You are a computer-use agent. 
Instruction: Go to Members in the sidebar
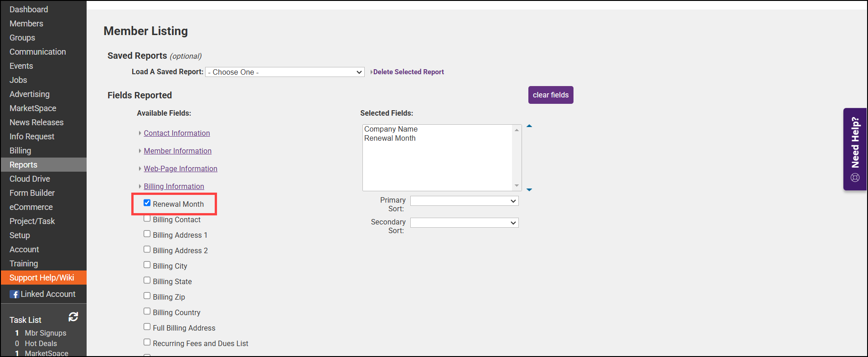26,24
